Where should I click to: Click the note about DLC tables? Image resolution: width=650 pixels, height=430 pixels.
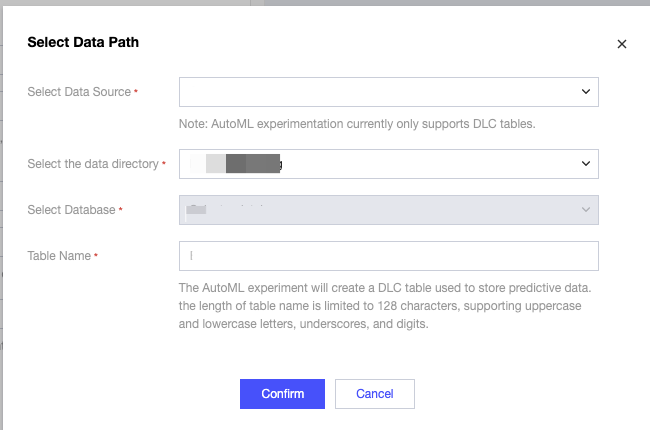358,124
